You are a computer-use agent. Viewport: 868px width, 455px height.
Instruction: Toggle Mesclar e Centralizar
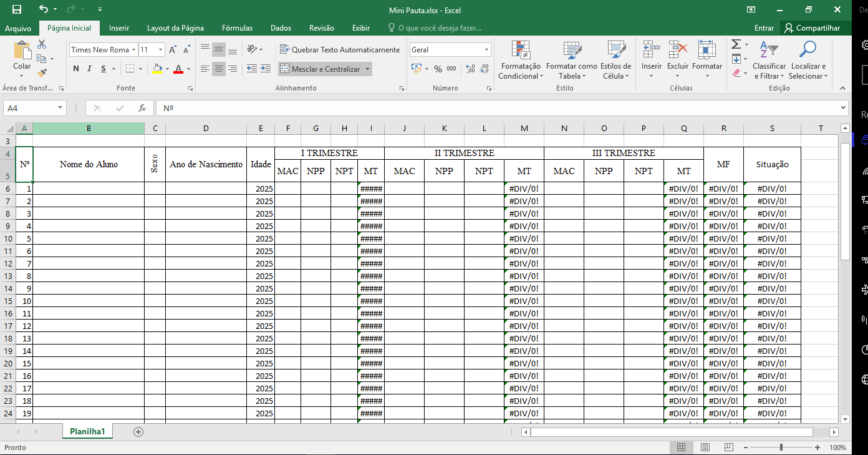click(320, 69)
